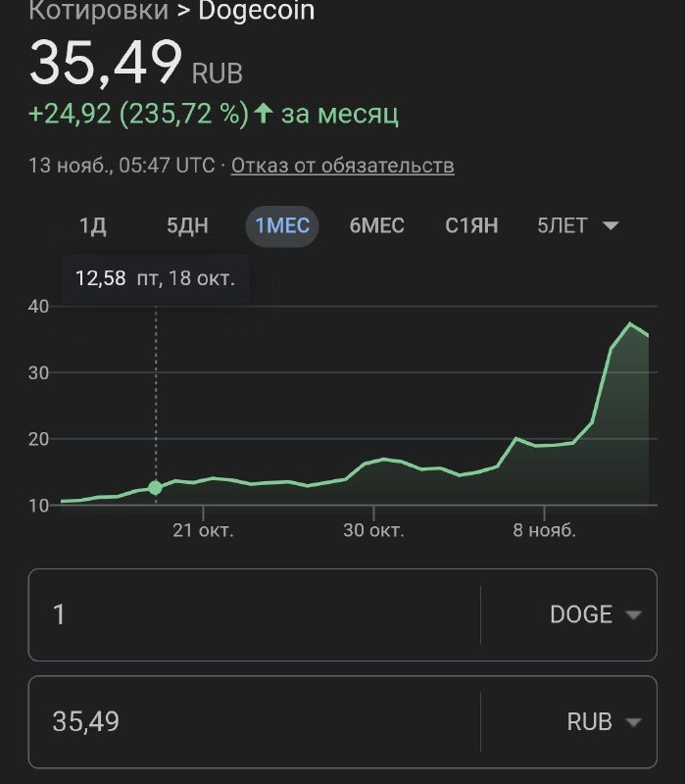Viewport: 685px width, 784px height.
Task: Click the 40 value on the chart axis
Action: tap(38, 307)
